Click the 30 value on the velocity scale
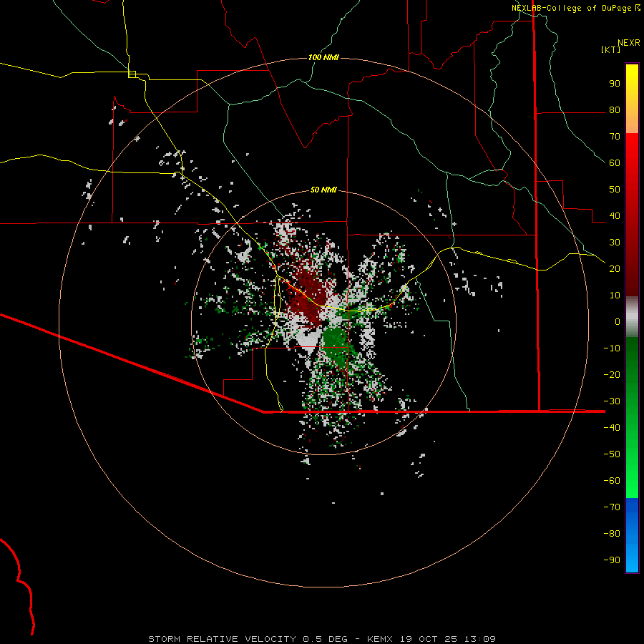The image size is (644, 644). [615, 243]
